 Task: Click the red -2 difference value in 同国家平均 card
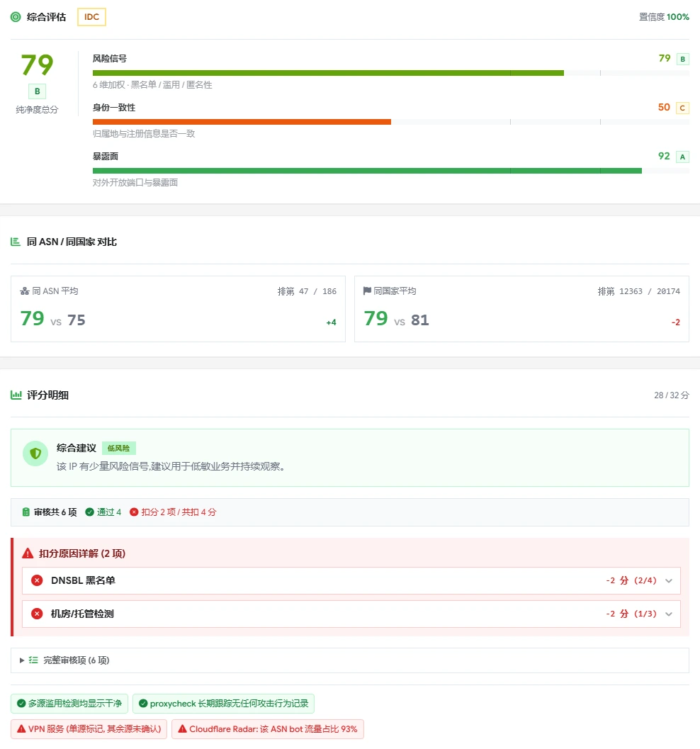[676, 322]
